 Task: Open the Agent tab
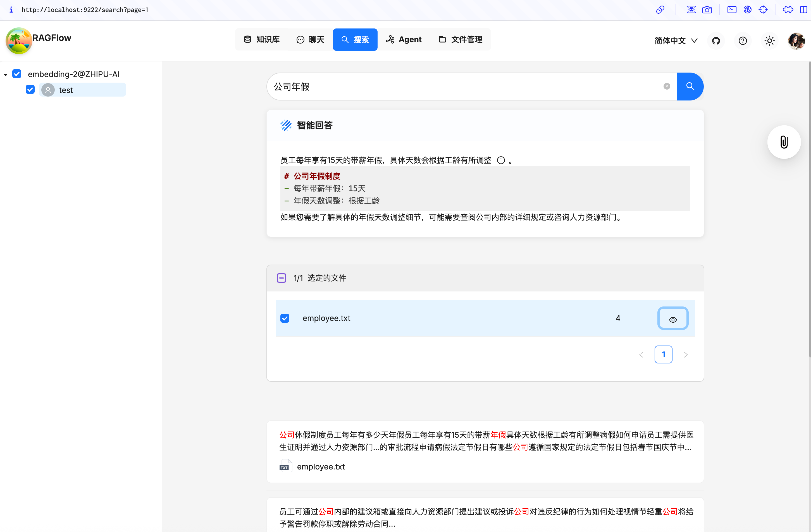point(404,40)
